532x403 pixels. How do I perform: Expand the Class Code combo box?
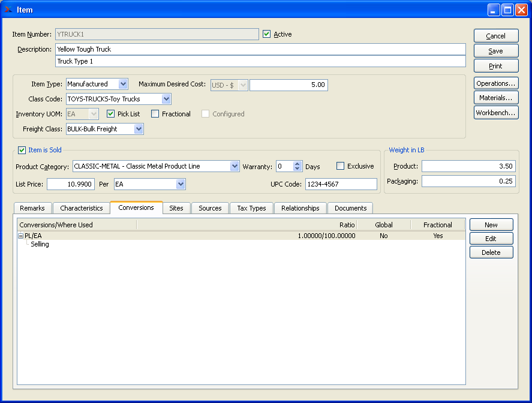166,99
